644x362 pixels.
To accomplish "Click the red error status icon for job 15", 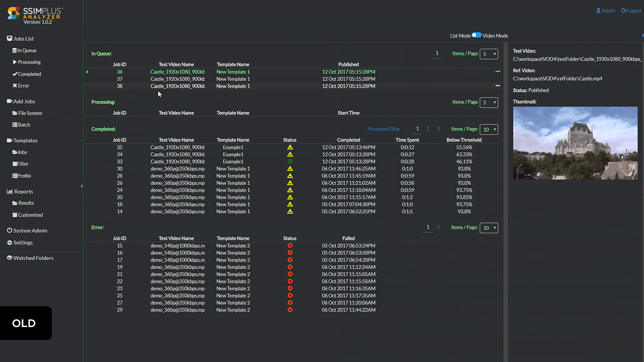I will (x=290, y=246).
